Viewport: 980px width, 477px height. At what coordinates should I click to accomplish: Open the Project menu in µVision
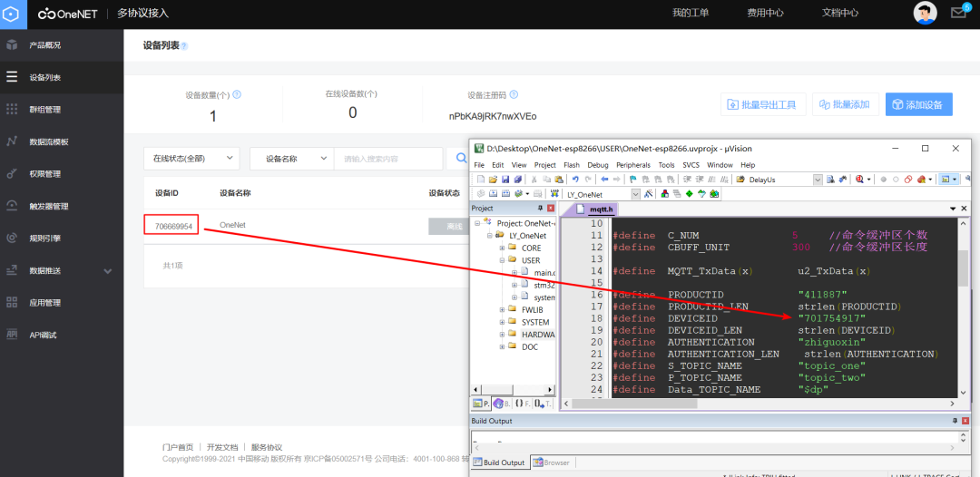click(x=545, y=165)
